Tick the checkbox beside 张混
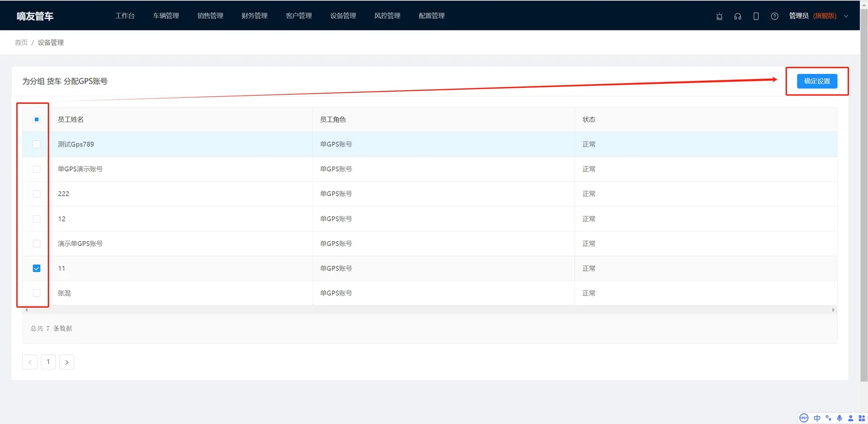Viewport: 868px width, 424px height. coord(36,293)
